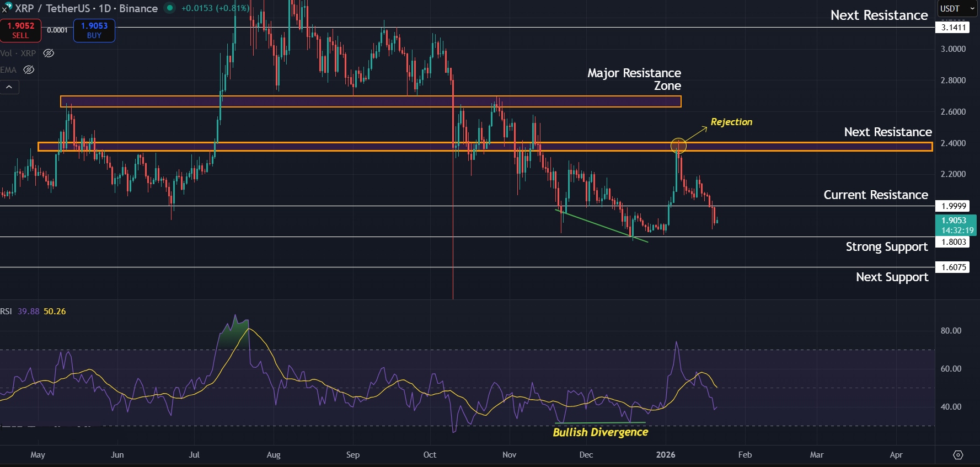Select the 1.6075 support price label

(953, 267)
